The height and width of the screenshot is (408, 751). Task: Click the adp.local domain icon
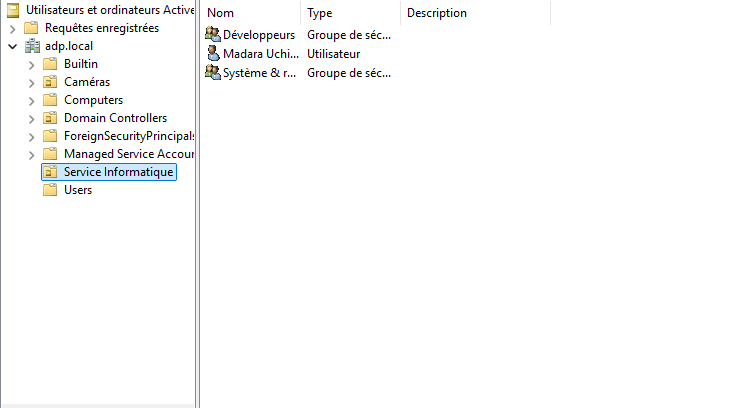point(32,46)
